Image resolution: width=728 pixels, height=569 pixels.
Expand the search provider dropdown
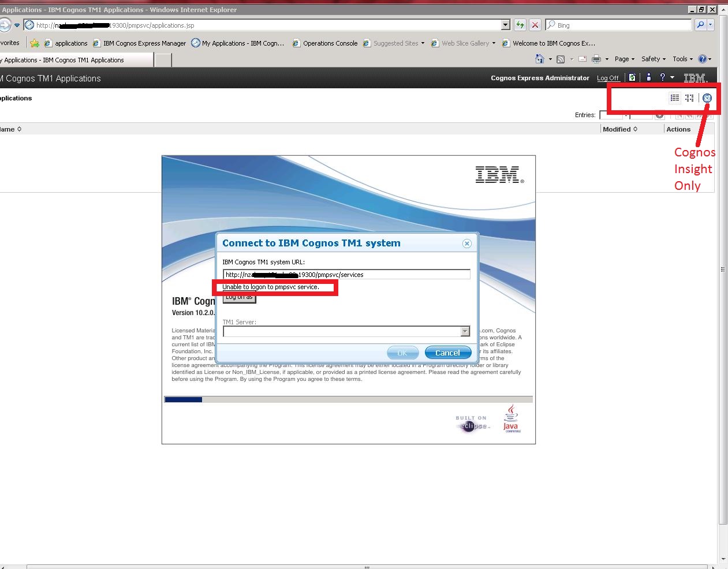tap(711, 25)
